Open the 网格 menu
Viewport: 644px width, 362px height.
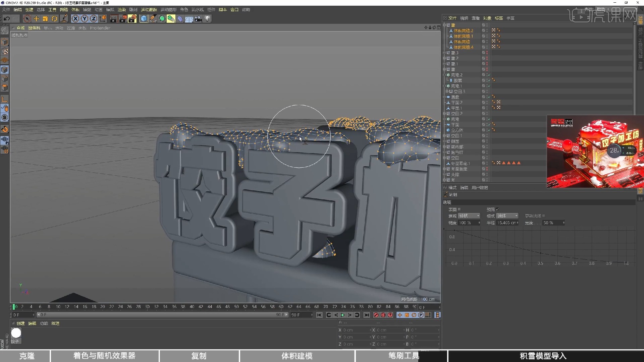point(64,10)
